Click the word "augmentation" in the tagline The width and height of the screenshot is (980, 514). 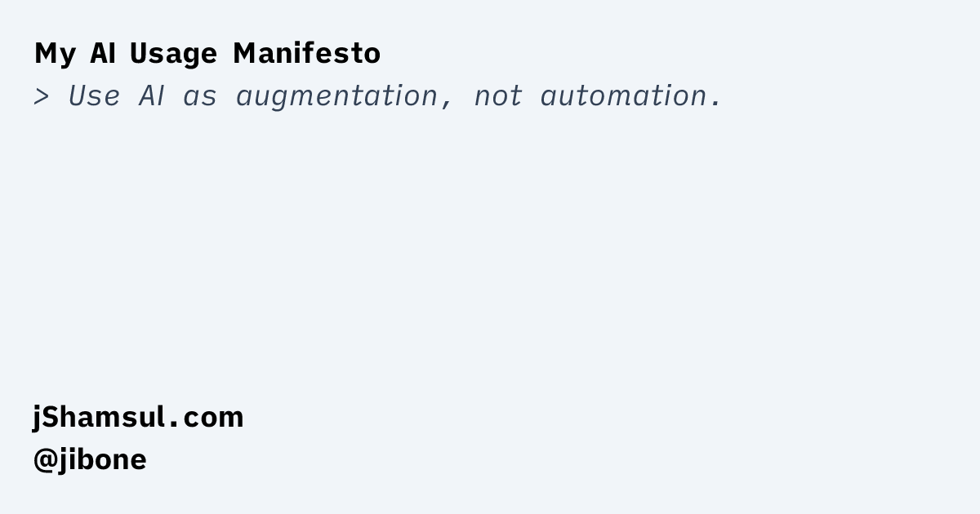(x=337, y=97)
